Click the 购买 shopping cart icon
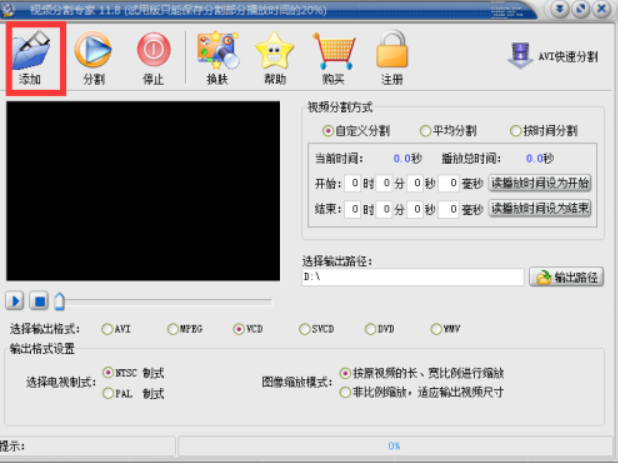 [334, 51]
